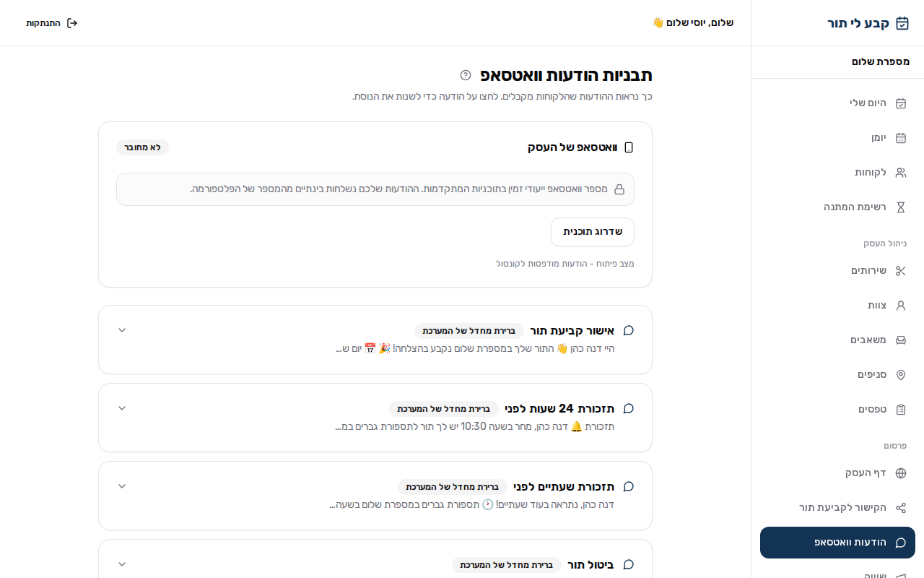
Task: Click the ברירת מחדל של המערכת badge on ביטול תור
Action: (x=507, y=565)
